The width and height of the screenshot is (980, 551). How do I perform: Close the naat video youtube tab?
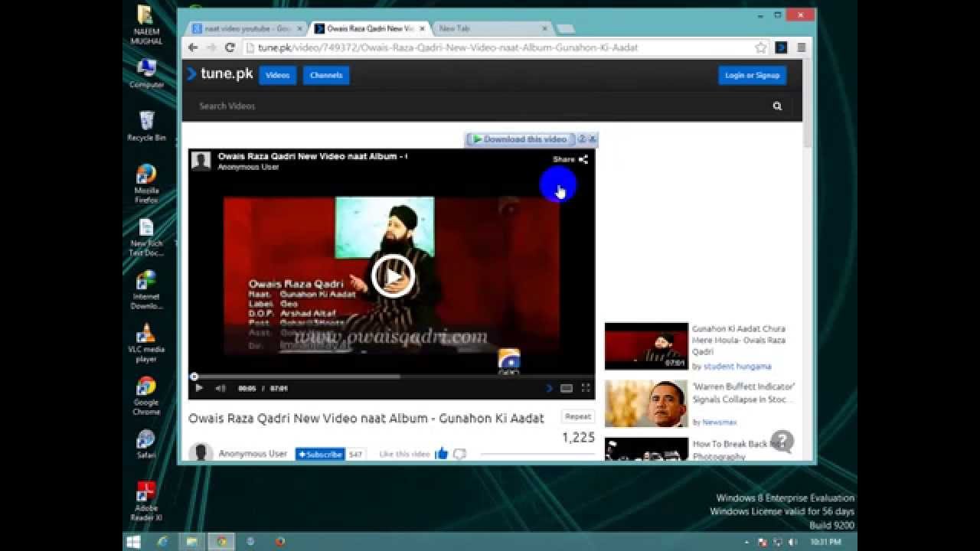299,28
